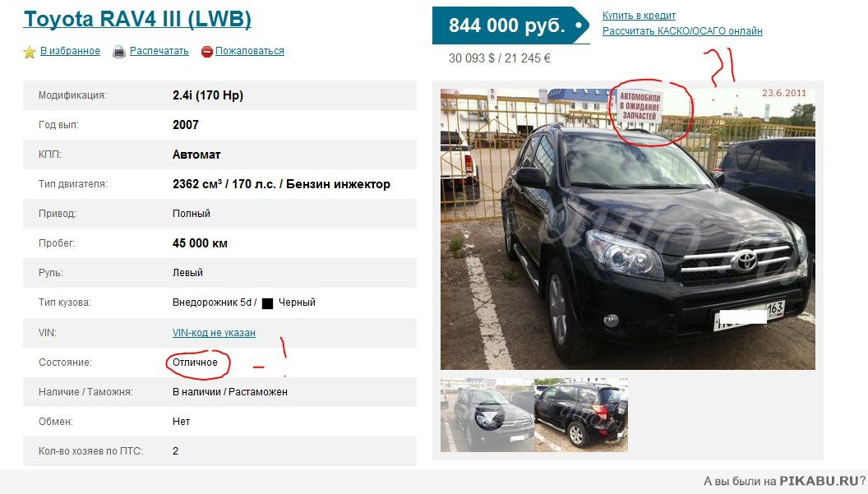Add listing via В избранное link
Image resolution: width=868 pixels, height=494 pixels.
(x=71, y=51)
